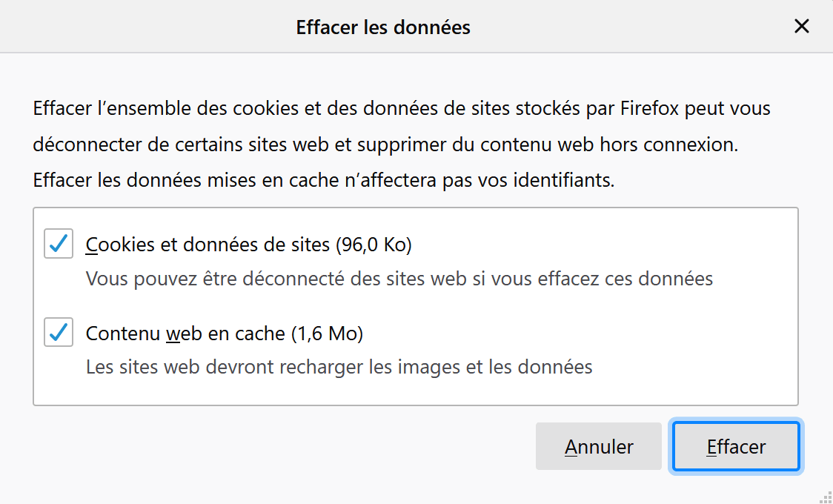Close the dialog using the X icon
The width and height of the screenshot is (833, 504).
pos(801,27)
